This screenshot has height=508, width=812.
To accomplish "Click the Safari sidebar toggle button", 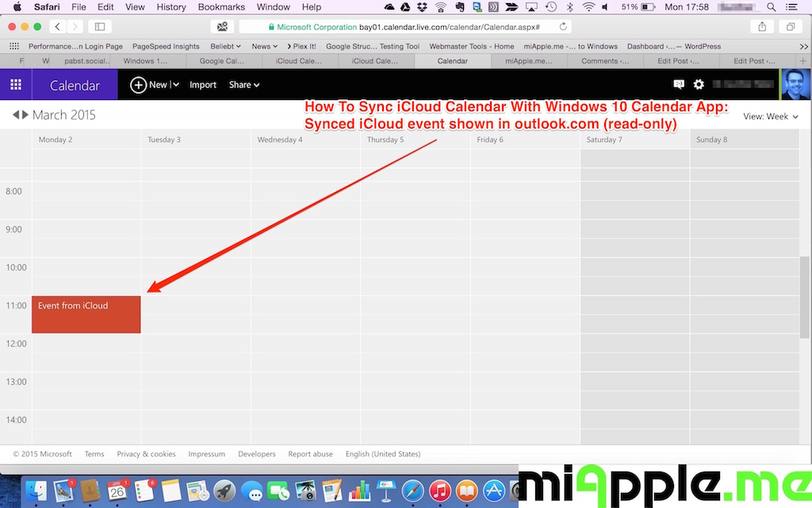I will point(100,26).
